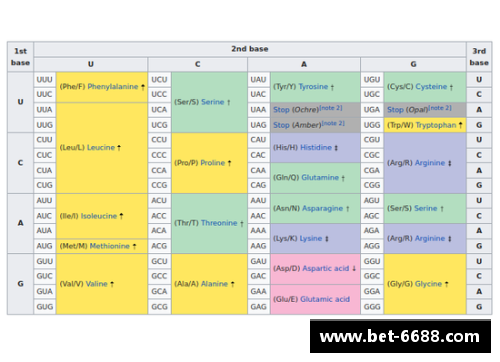
Task: Click the UCC codon cell
Action: (x=159, y=94)
